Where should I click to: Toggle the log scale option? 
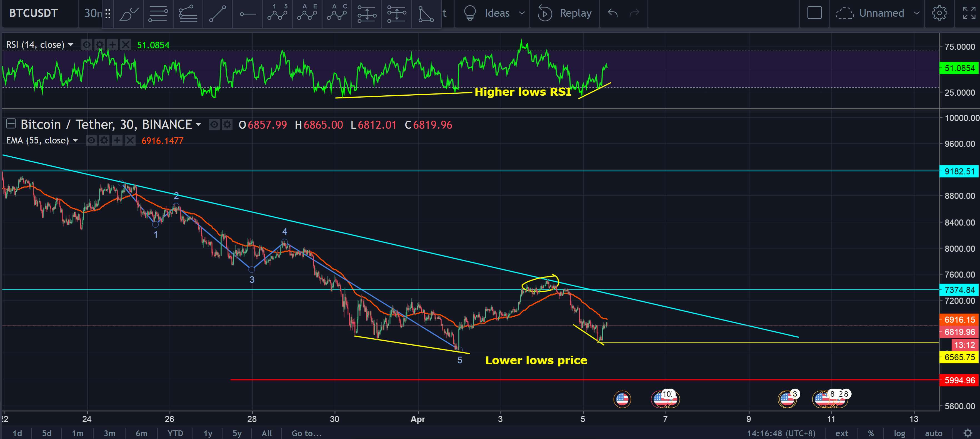[x=899, y=433]
